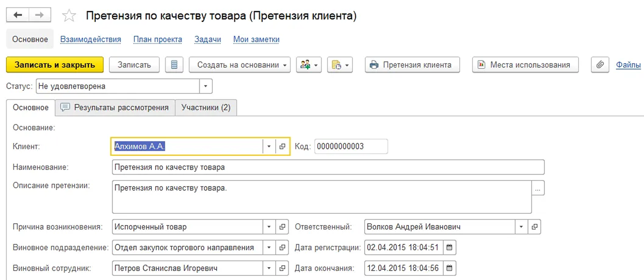Click into the Наименование text field
644x280 pixels.
(328, 167)
